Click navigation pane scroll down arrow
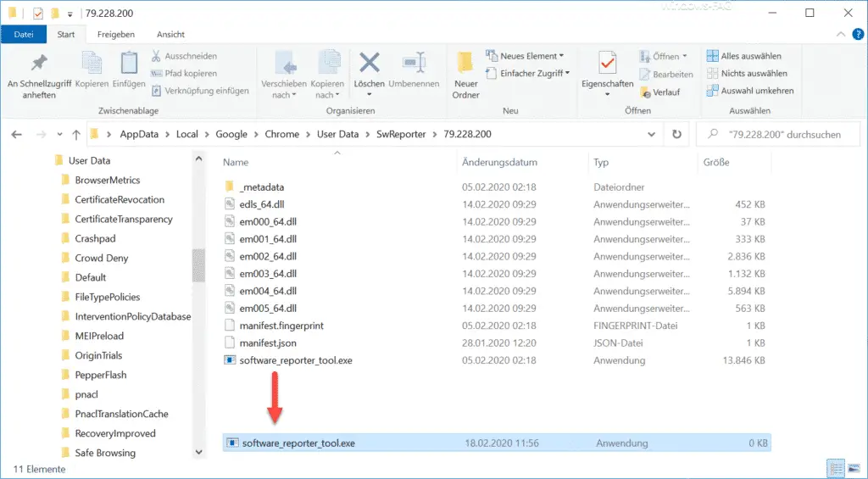 pos(198,453)
